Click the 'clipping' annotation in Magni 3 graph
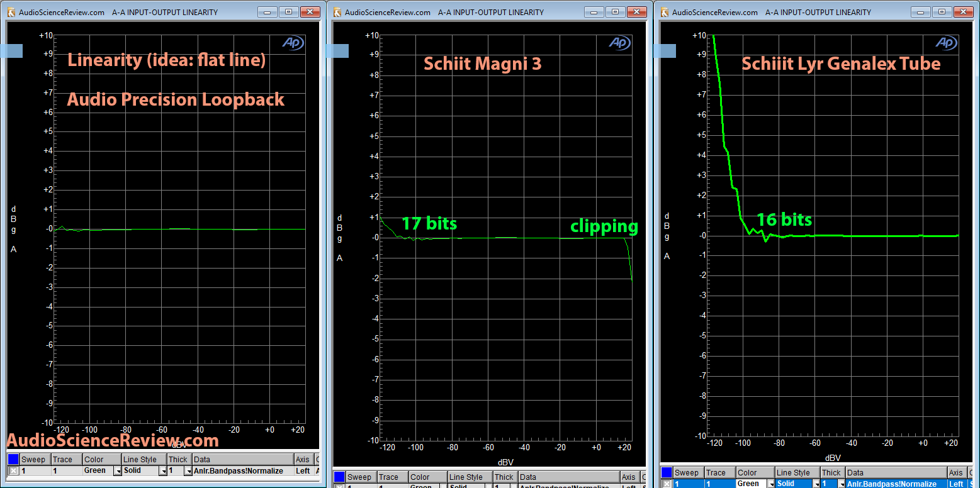This screenshot has width=980, height=488. click(604, 226)
